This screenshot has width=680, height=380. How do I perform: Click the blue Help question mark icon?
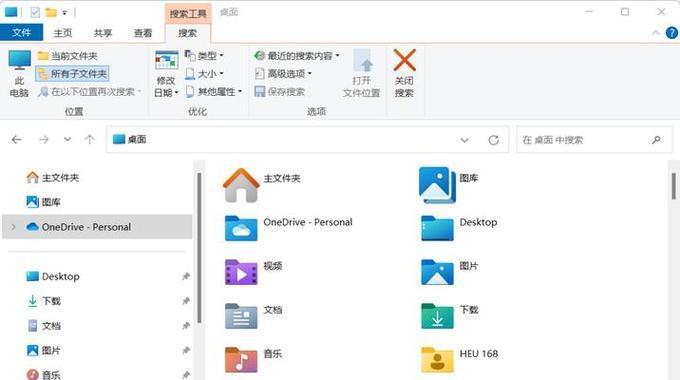pos(672,33)
